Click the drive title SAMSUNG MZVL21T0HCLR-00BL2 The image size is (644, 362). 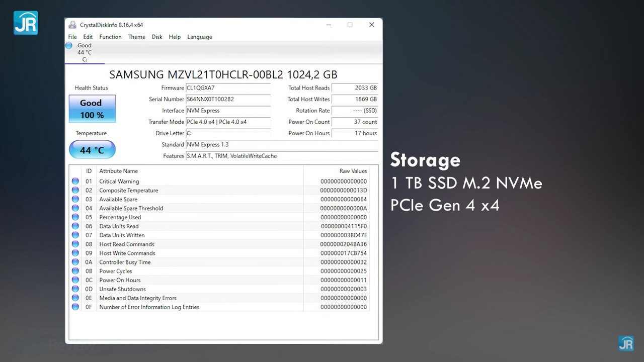tap(223, 74)
